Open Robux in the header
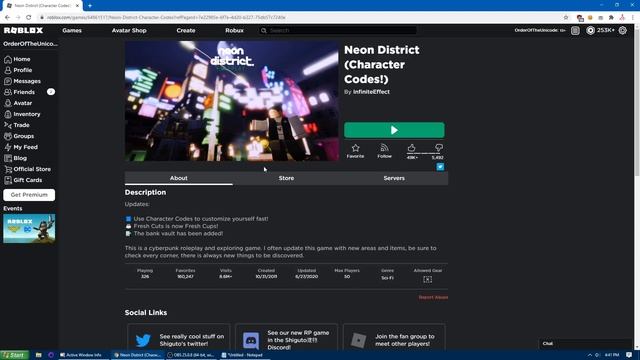Image resolution: width=640 pixels, height=360 pixels. [234, 31]
